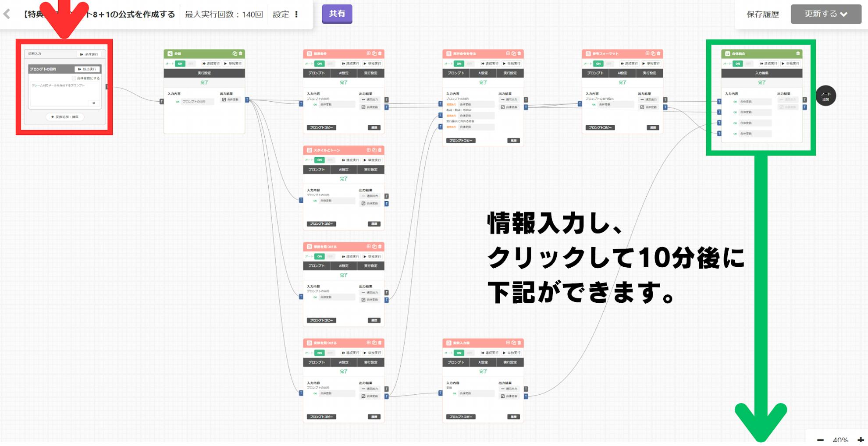Zoom out with the minus icon
Image resolution: width=868 pixels, height=446 pixels.
pyautogui.click(x=820, y=439)
